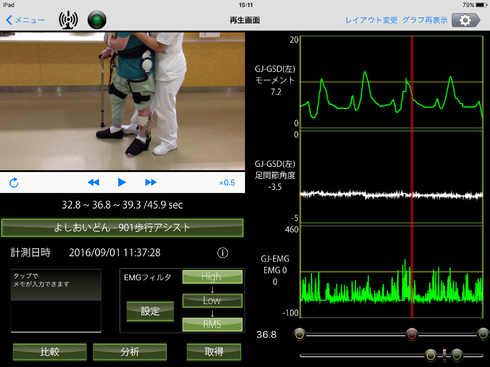This screenshot has height=367, width=490.
Task: Tap the green status indicator light
Action: pyautogui.click(x=97, y=20)
